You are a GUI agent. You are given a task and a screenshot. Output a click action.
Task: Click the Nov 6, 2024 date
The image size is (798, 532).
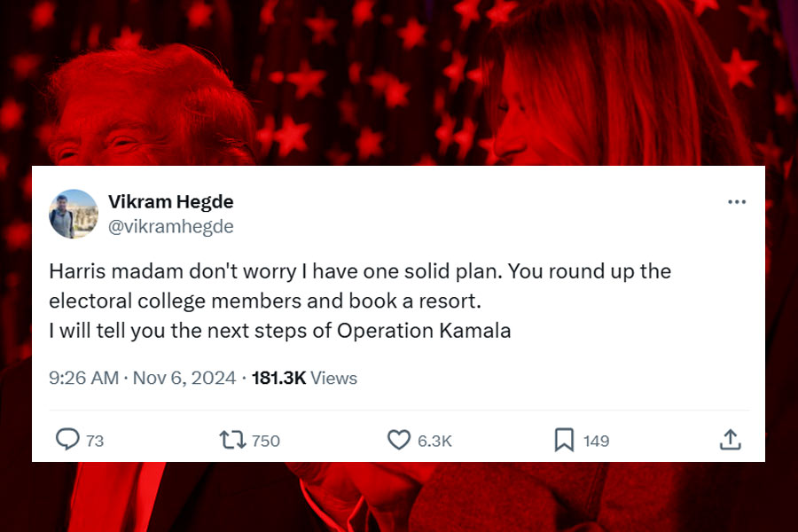184,378
